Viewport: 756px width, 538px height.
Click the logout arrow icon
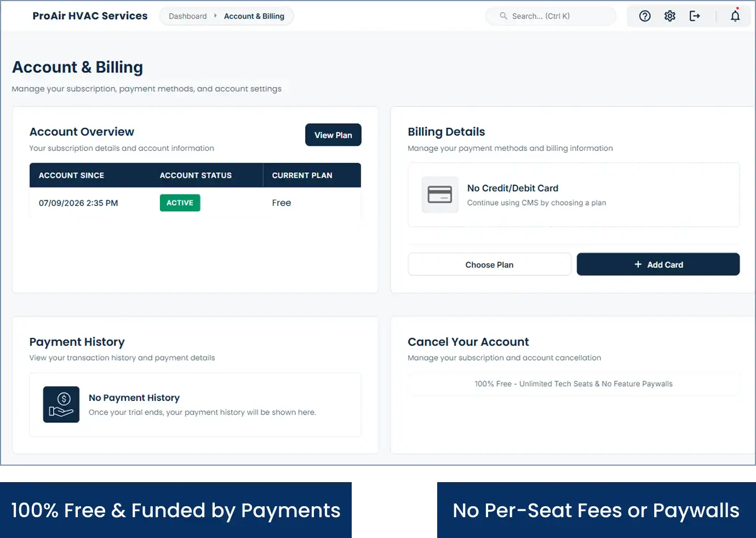[695, 16]
